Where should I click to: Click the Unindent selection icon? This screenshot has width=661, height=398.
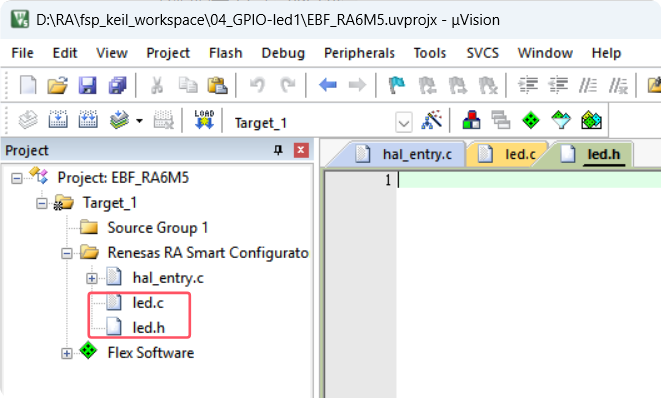(x=558, y=85)
